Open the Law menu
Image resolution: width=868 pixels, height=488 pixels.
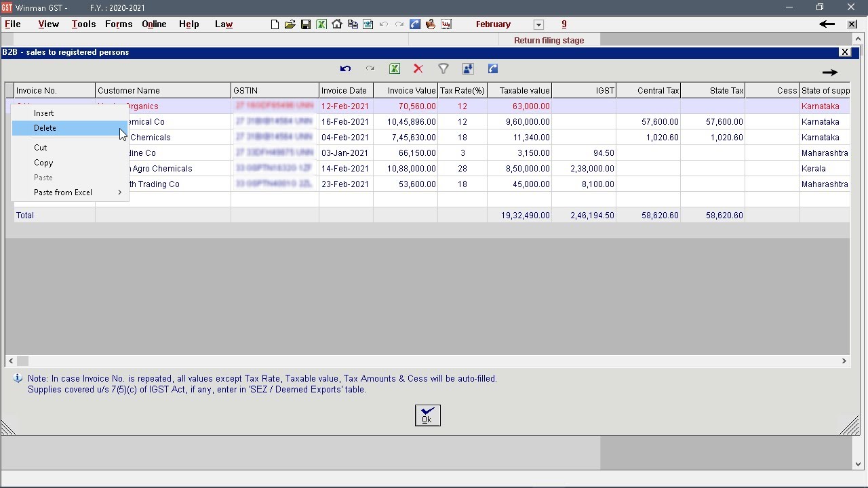tap(224, 24)
